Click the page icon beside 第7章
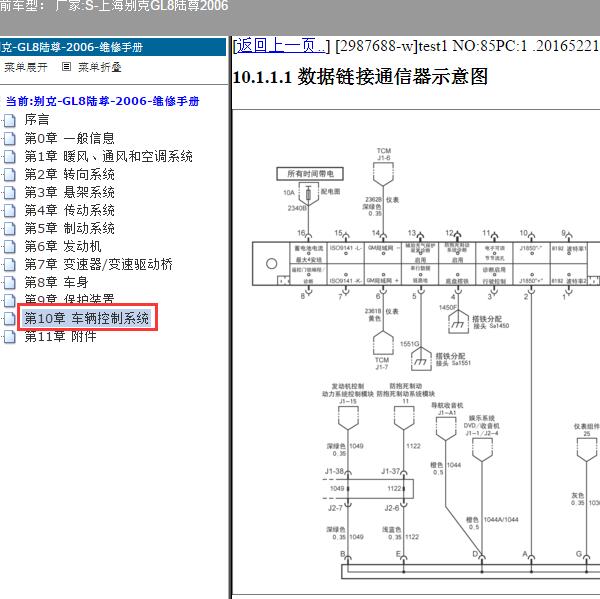The image size is (600, 599). tap(10, 264)
